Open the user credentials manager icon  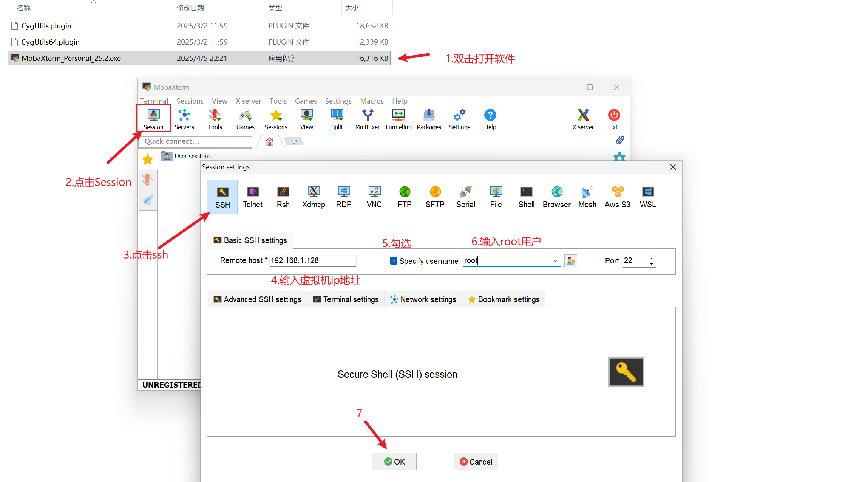(x=571, y=261)
